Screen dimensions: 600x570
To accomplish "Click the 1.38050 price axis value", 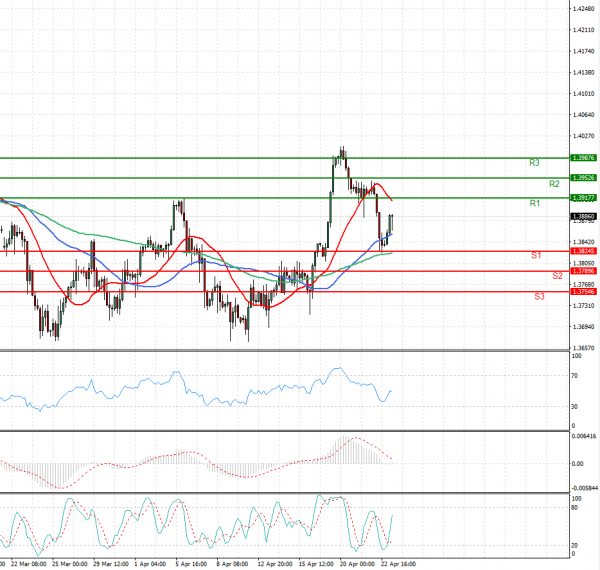I will 584,263.
